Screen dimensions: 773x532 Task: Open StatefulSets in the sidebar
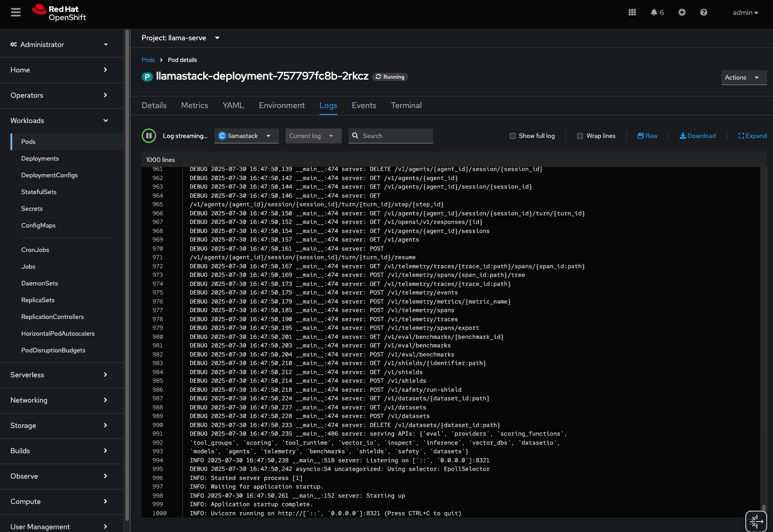[x=67, y=192]
